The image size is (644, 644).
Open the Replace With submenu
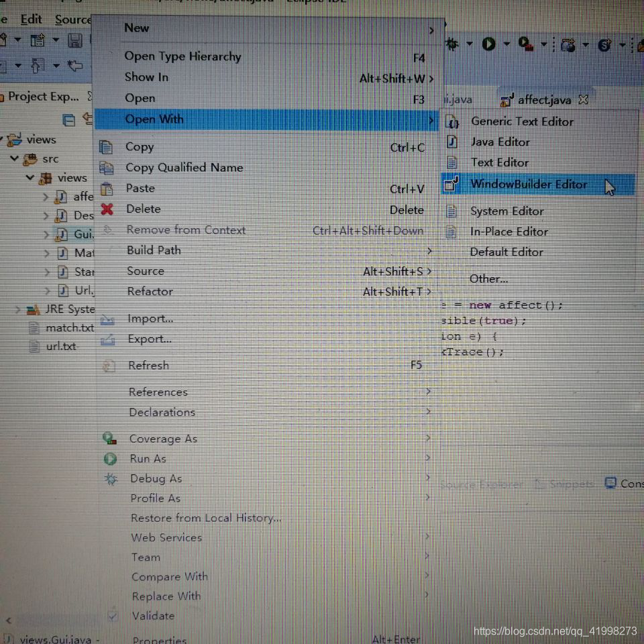click(x=267, y=596)
